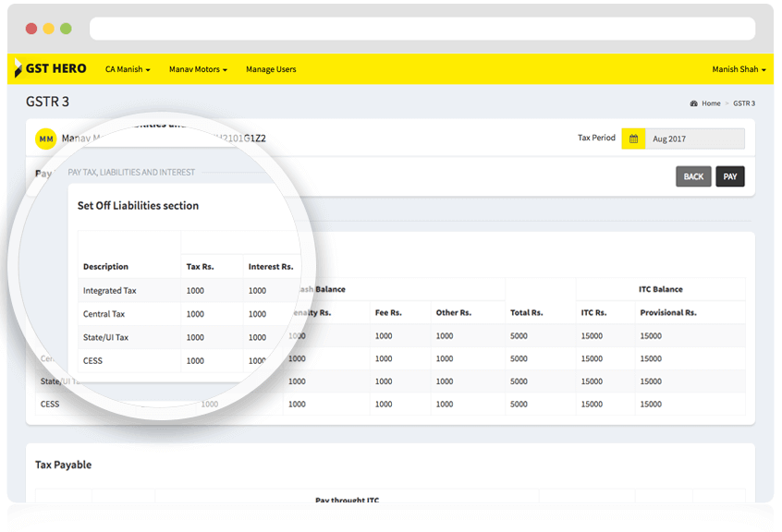This screenshot has width=782, height=532.
Task: Click the Tax Payable section heading
Action: (64, 465)
